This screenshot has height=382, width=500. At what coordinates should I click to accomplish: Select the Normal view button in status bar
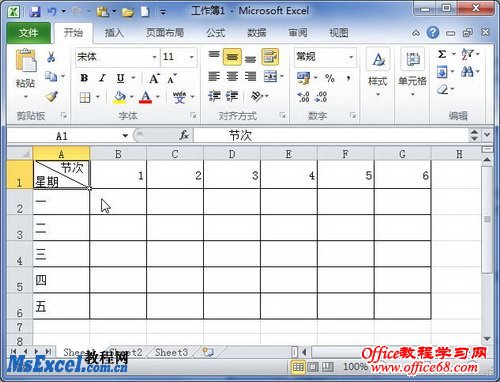pos(298,367)
